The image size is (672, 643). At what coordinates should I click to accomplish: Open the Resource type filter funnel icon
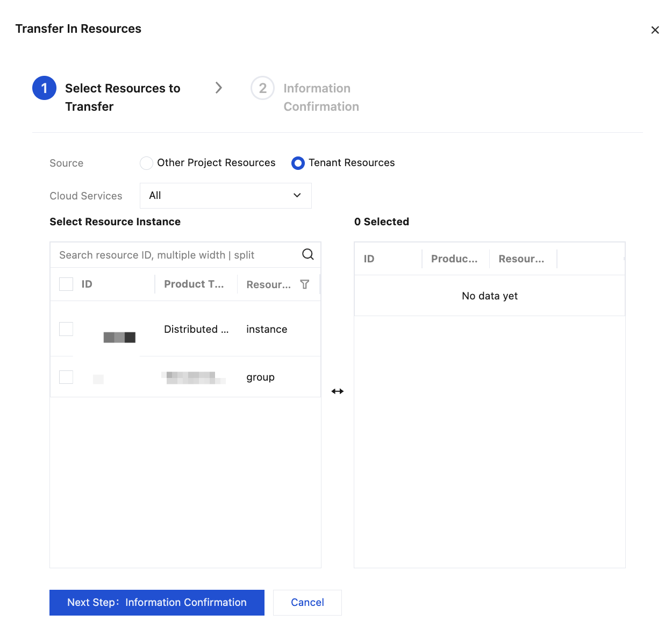305,284
